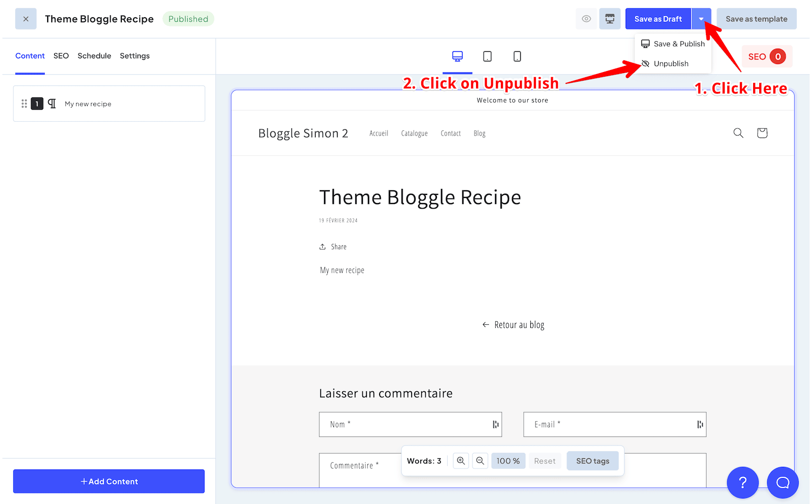
Task: Click the Share icon under the date
Action: tap(323, 246)
